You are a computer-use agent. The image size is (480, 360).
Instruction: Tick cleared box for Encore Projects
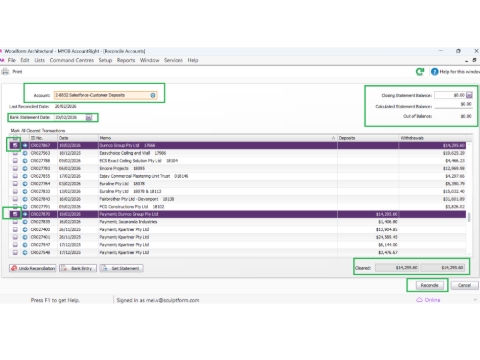[x=15, y=168]
